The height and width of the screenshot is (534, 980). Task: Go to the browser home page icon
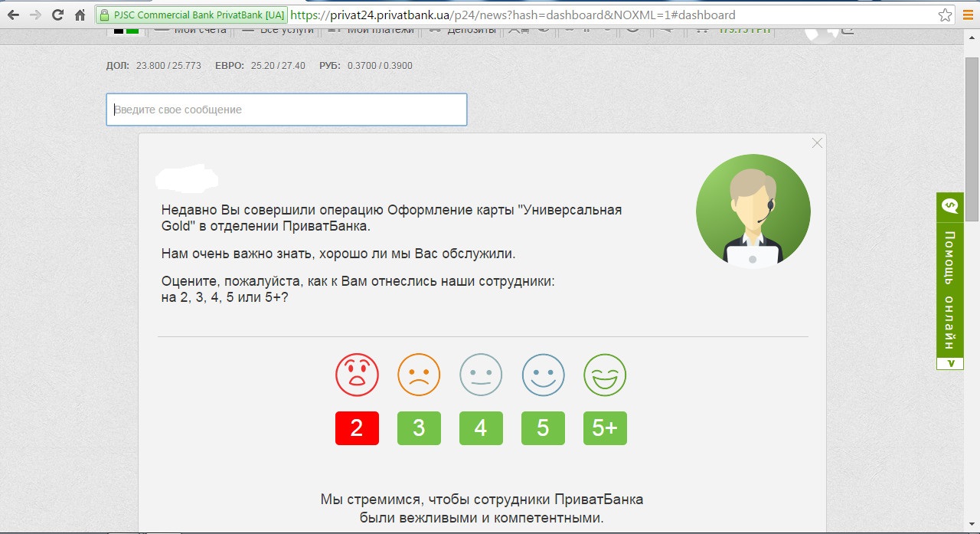coord(80,15)
